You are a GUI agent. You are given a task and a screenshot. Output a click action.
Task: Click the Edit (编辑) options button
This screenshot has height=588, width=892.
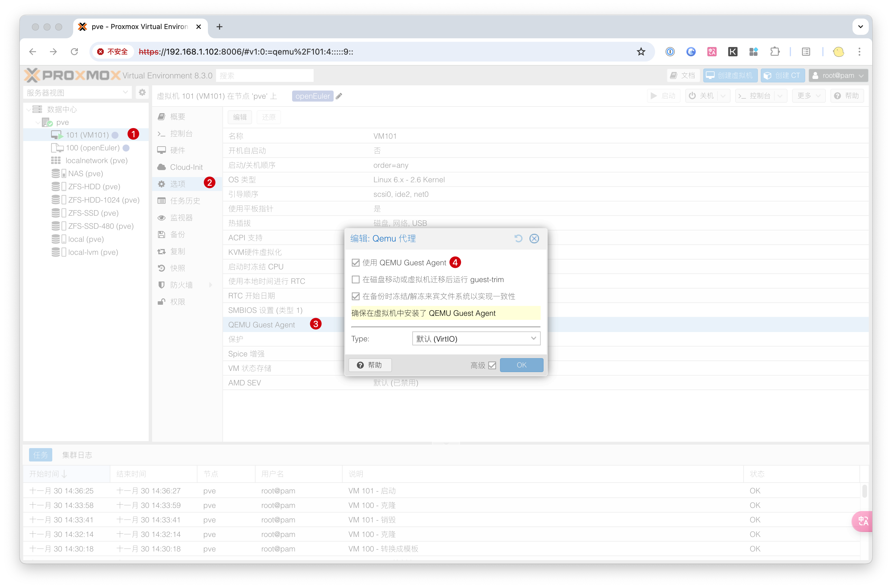[x=240, y=117]
